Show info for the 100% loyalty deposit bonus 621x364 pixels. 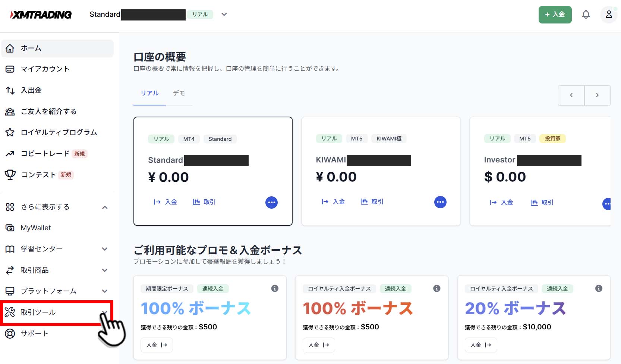click(437, 288)
